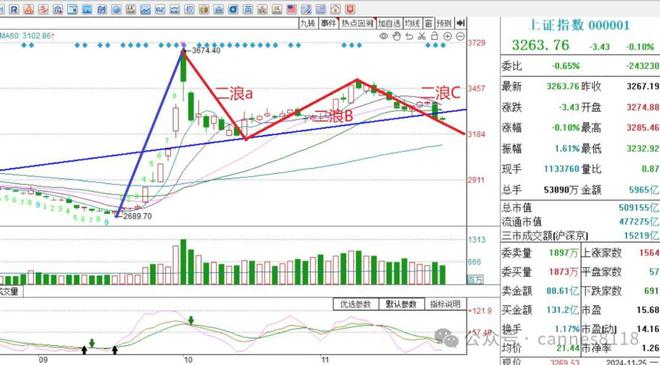Zoom out with the minus circle icon

pyautogui.click(x=460, y=36)
